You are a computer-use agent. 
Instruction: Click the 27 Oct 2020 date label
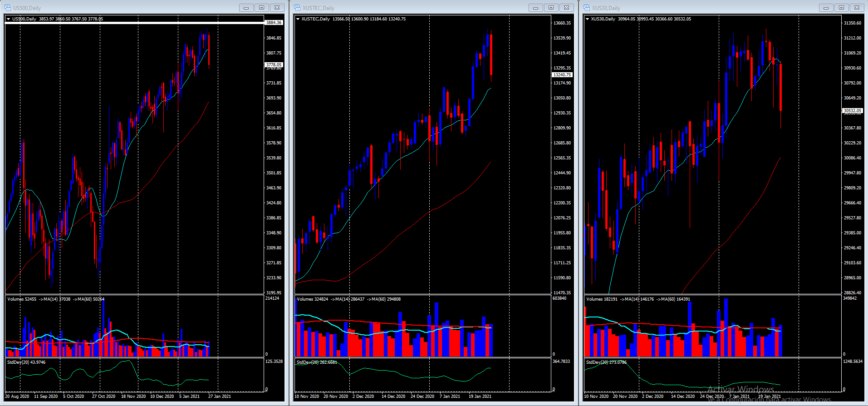coord(104,396)
